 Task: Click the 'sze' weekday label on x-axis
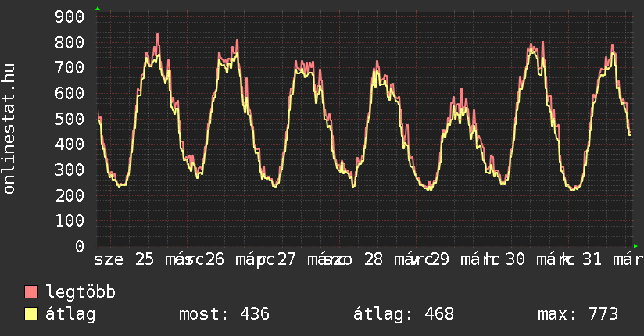pyautogui.click(x=109, y=259)
